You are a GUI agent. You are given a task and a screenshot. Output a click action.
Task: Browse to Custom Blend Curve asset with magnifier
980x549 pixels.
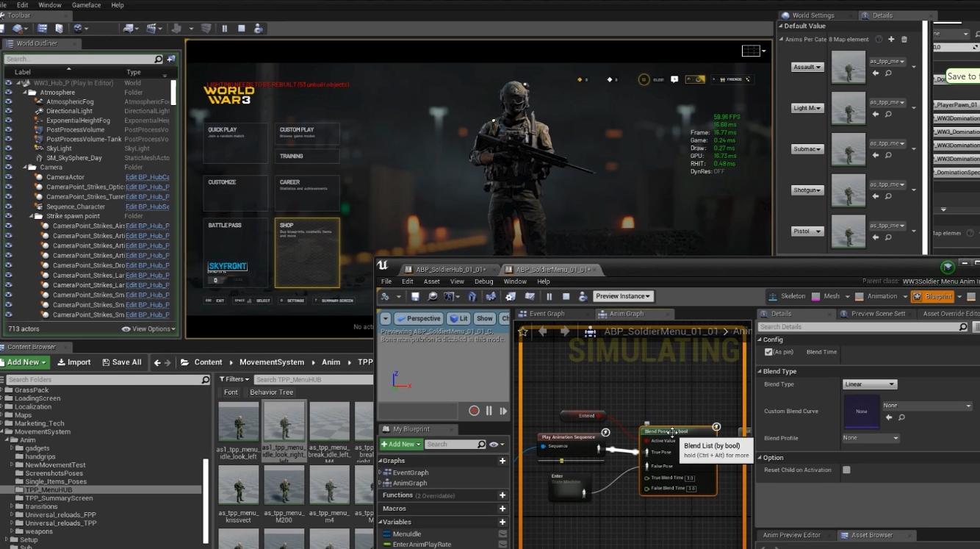click(901, 417)
